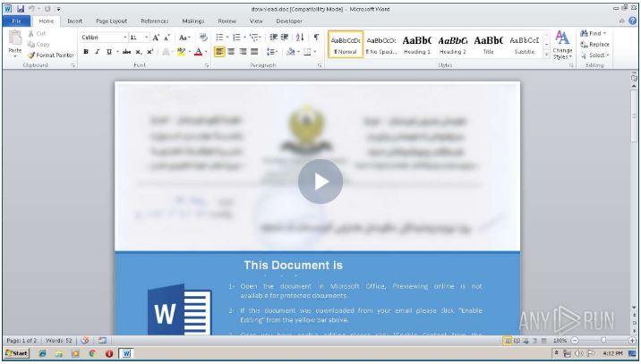Viewport: 641px width, 364px height.
Task: Switch to the Review tab
Action: click(226, 21)
